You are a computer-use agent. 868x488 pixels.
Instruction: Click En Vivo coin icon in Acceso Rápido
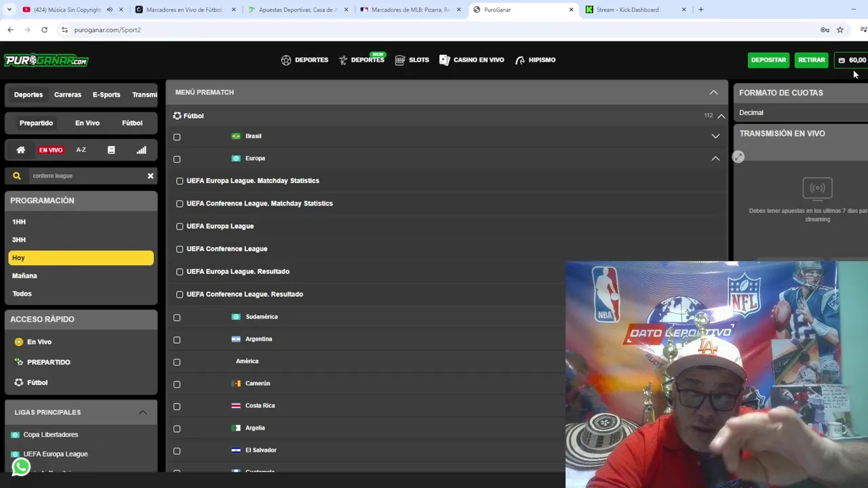click(19, 342)
